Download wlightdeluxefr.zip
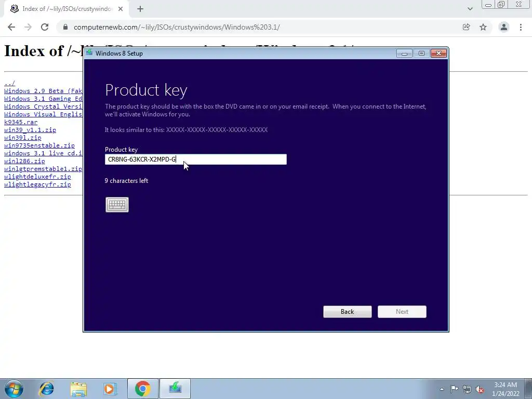 pos(37,177)
